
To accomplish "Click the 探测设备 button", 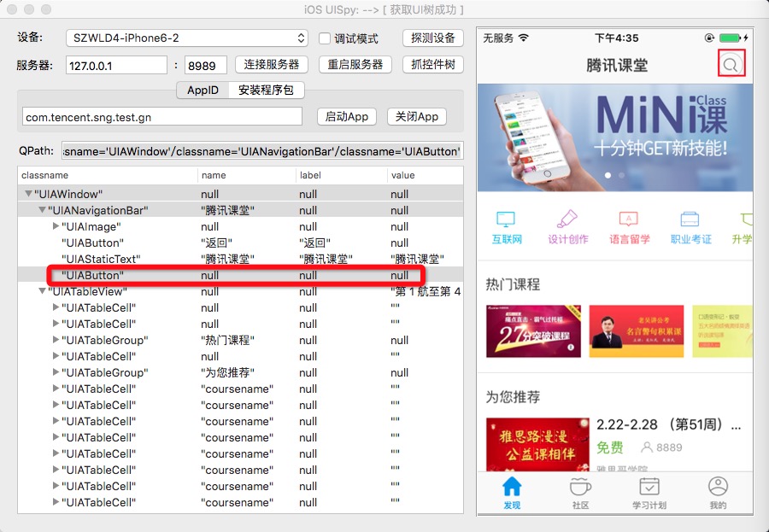I will coord(433,38).
